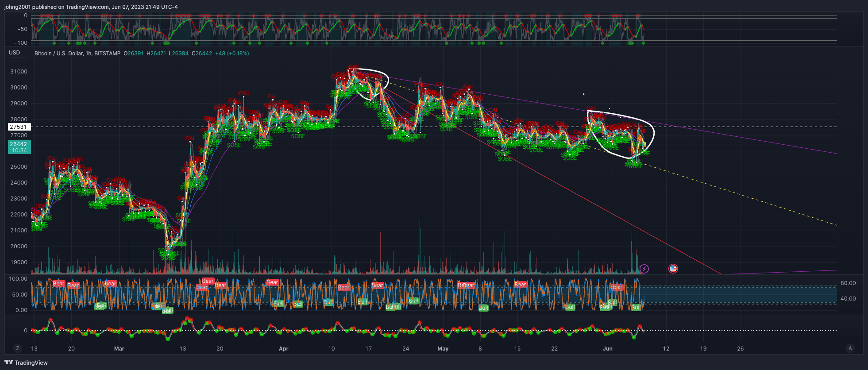Viewport: 868px width, 370px height.
Task: Click the 24000 price axis label
Action: click(x=19, y=183)
